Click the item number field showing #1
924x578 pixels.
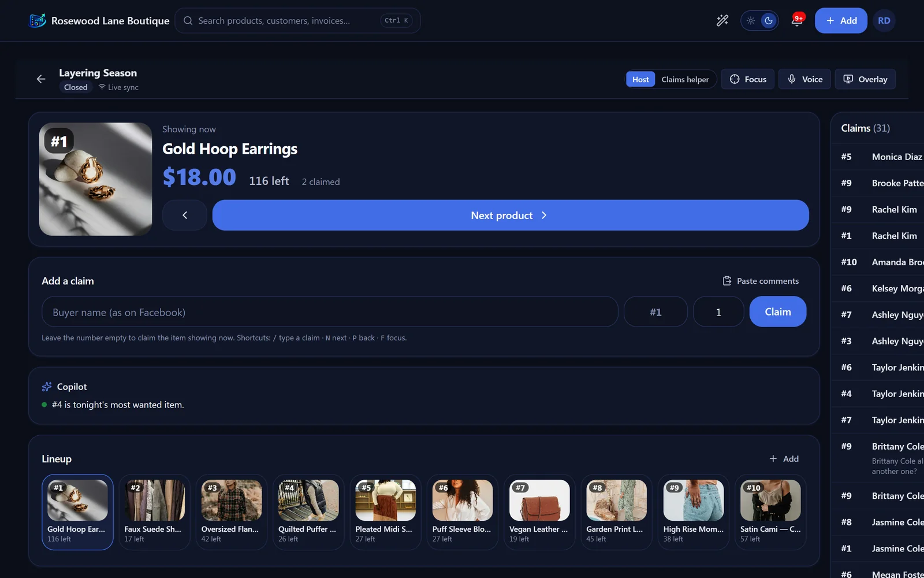click(x=655, y=312)
